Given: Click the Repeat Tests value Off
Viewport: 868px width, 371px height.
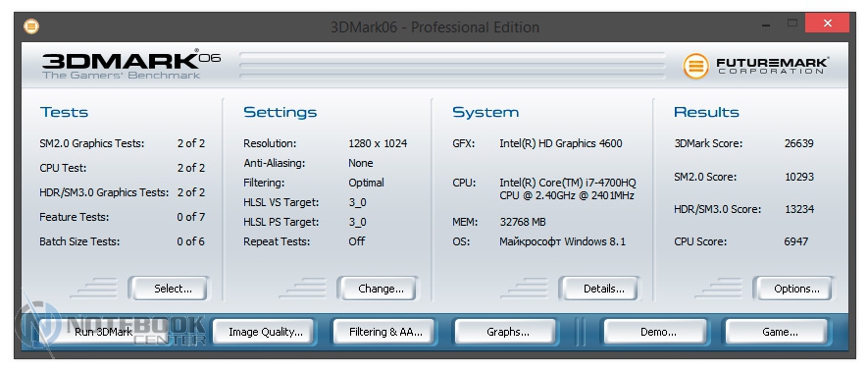Looking at the screenshot, I should tap(356, 241).
